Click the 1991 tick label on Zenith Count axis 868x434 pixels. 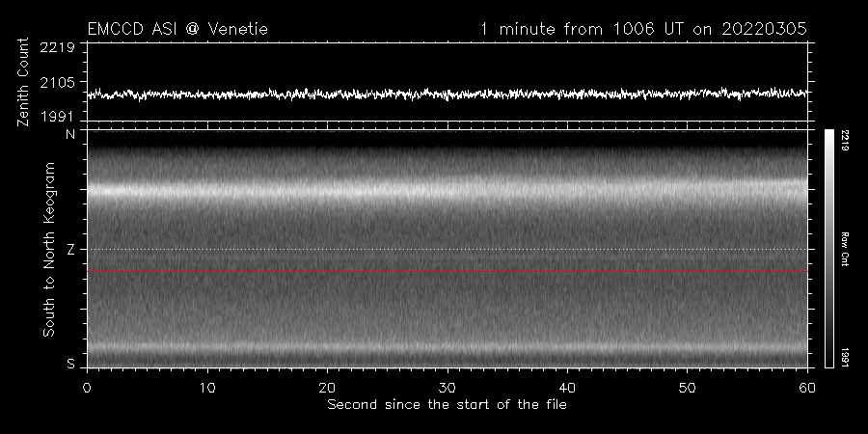pos(57,117)
